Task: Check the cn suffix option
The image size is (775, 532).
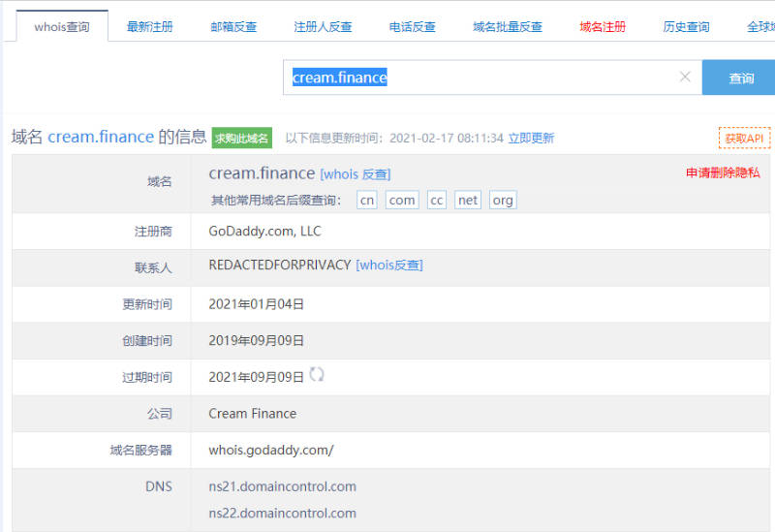Action: coord(367,200)
